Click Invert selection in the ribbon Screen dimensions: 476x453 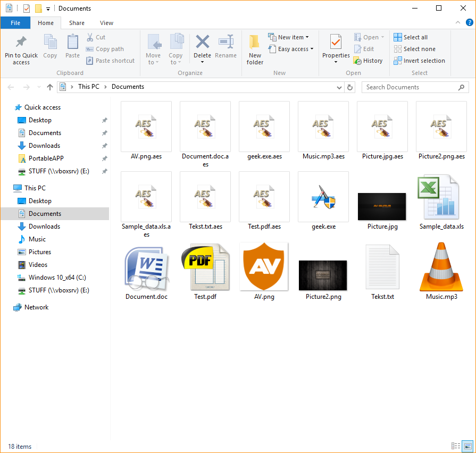pos(419,61)
